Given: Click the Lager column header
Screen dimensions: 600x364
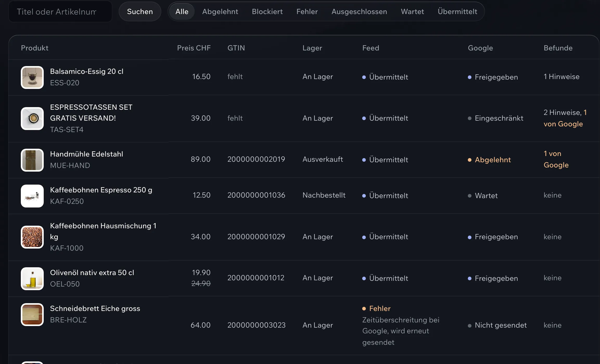Looking at the screenshot, I should coord(312,48).
